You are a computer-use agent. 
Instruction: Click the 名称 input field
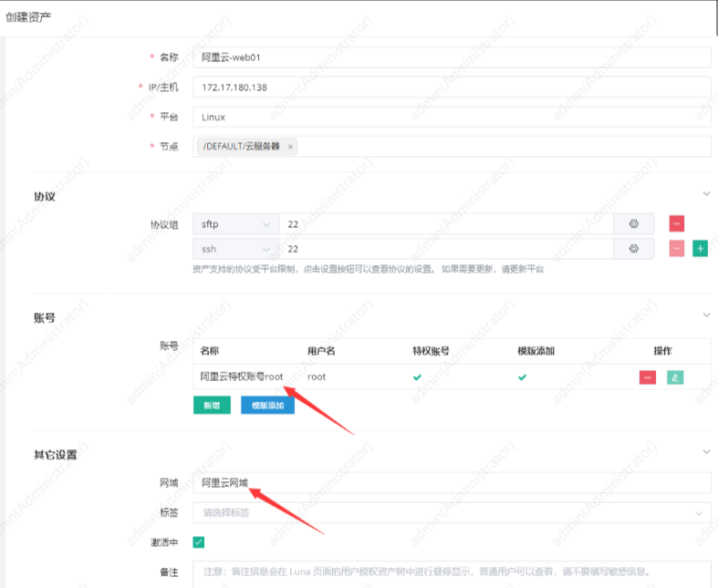click(452, 57)
